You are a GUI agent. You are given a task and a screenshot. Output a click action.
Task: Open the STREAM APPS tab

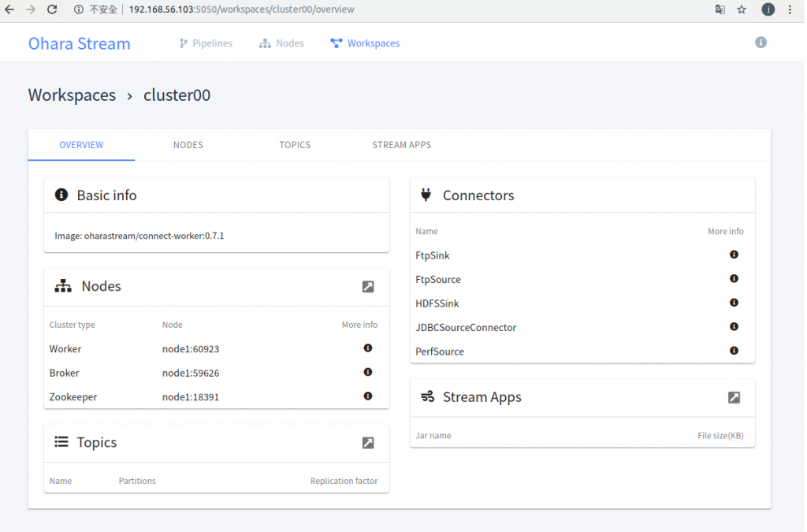pos(402,145)
